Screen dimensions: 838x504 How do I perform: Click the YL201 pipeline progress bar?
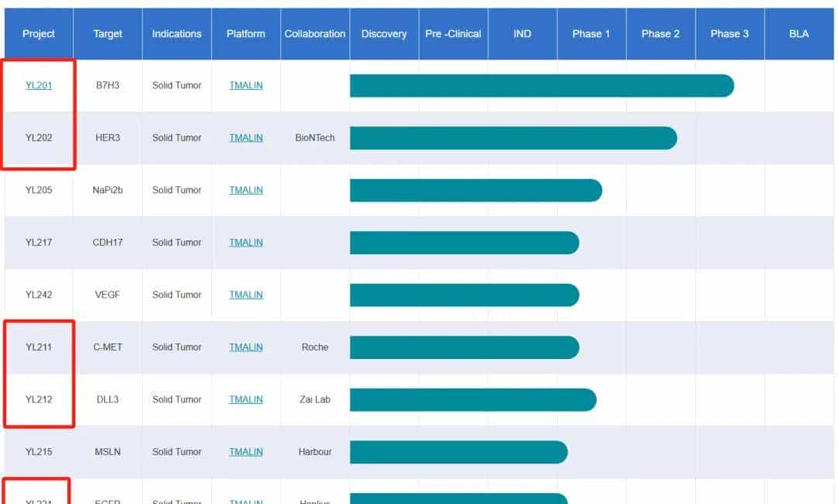[542, 85]
